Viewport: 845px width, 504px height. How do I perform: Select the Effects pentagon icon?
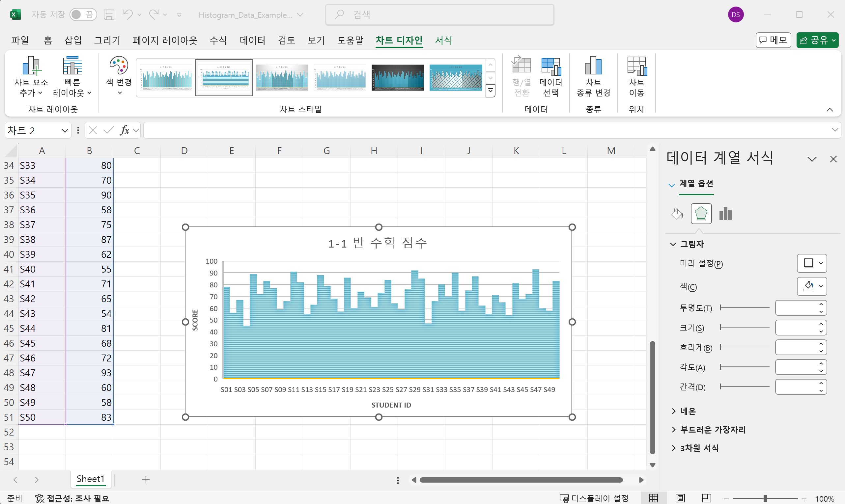point(701,214)
